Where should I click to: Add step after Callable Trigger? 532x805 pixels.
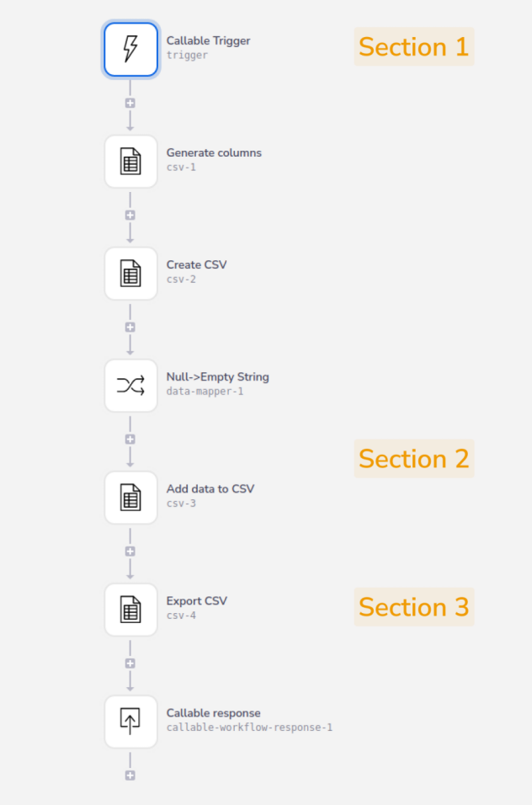pyautogui.click(x=130, y=104)
